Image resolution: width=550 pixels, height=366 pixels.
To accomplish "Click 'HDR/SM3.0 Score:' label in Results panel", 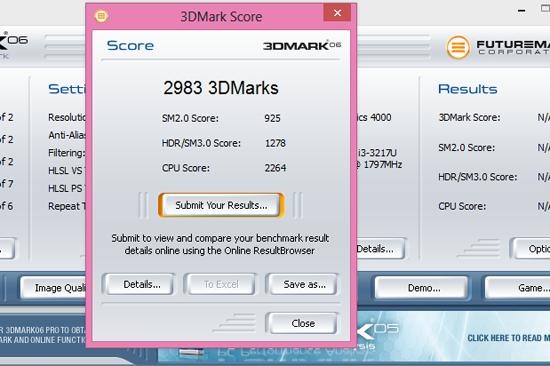I will coord(477,177).
